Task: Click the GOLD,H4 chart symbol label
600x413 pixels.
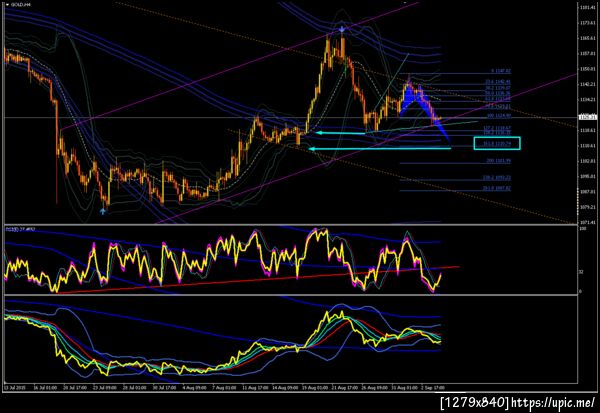Action: [20, 5]
